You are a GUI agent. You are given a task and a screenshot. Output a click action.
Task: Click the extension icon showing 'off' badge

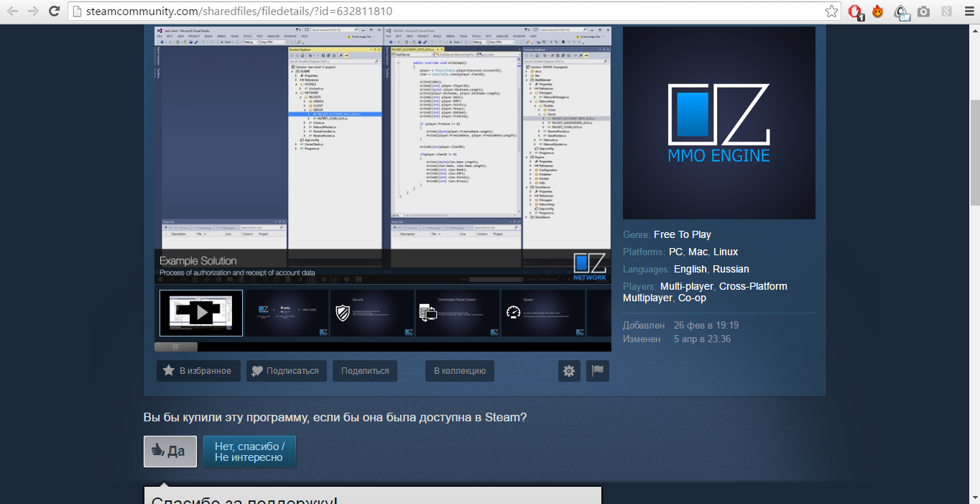[x=901, y=12]
